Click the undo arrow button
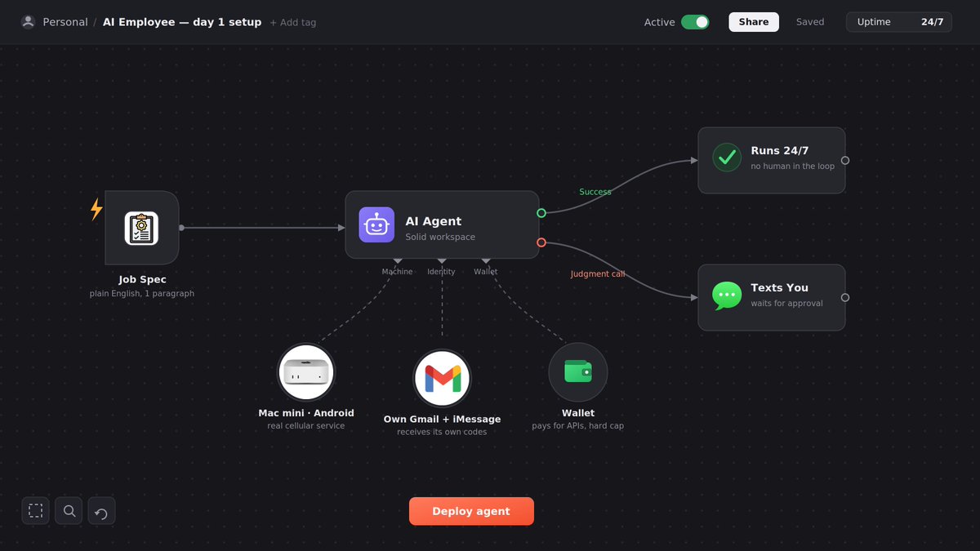980x551 pixels. [x=102, y=511]
